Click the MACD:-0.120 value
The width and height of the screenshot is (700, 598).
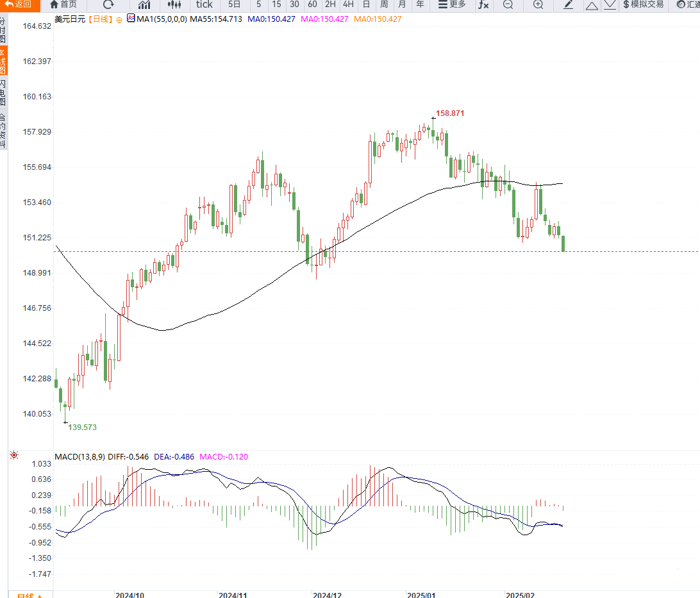(x=224, y=457)
